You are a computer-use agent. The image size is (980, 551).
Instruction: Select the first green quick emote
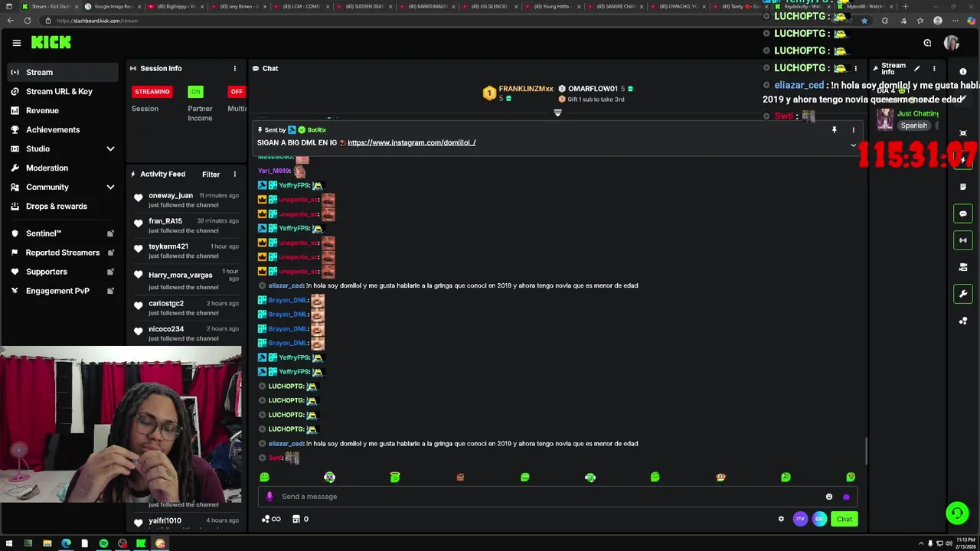coord(264,478)
